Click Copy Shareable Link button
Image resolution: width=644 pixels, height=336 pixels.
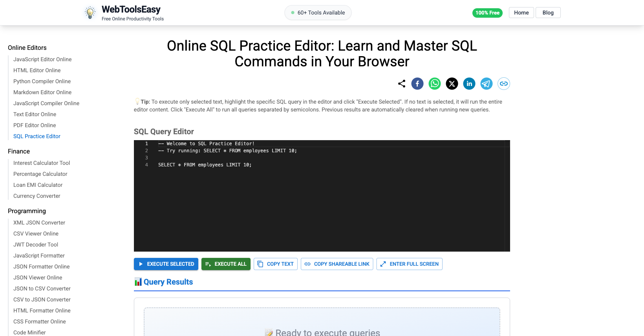click(337, 264)
